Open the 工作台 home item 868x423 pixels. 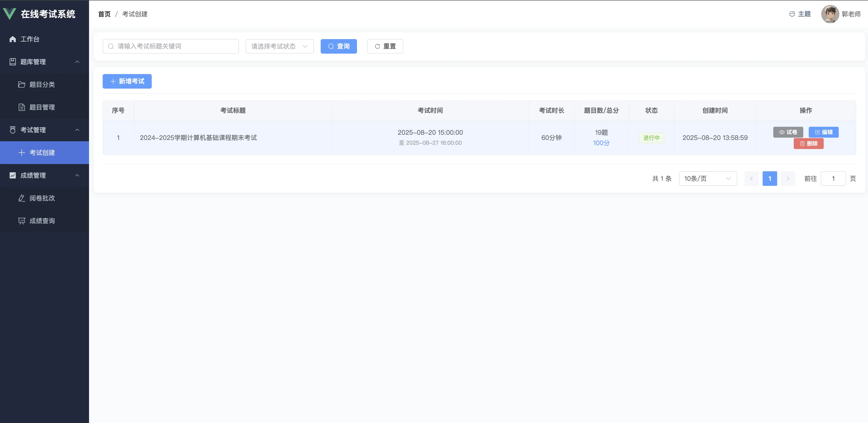30,39
